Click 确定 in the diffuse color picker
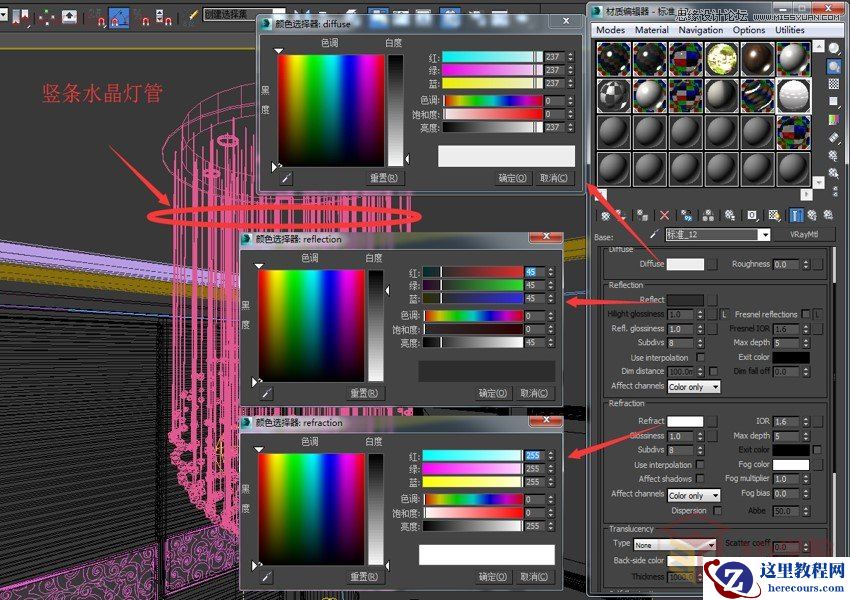The width and height of the screenshot is (850, 600). (x=512, y=177)
